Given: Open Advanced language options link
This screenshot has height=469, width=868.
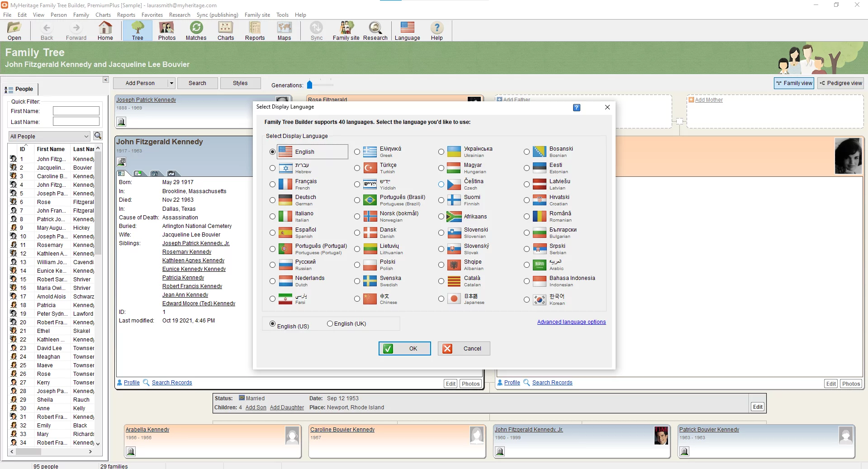Looking at the screenshot, I should click(x=571, y=322).
